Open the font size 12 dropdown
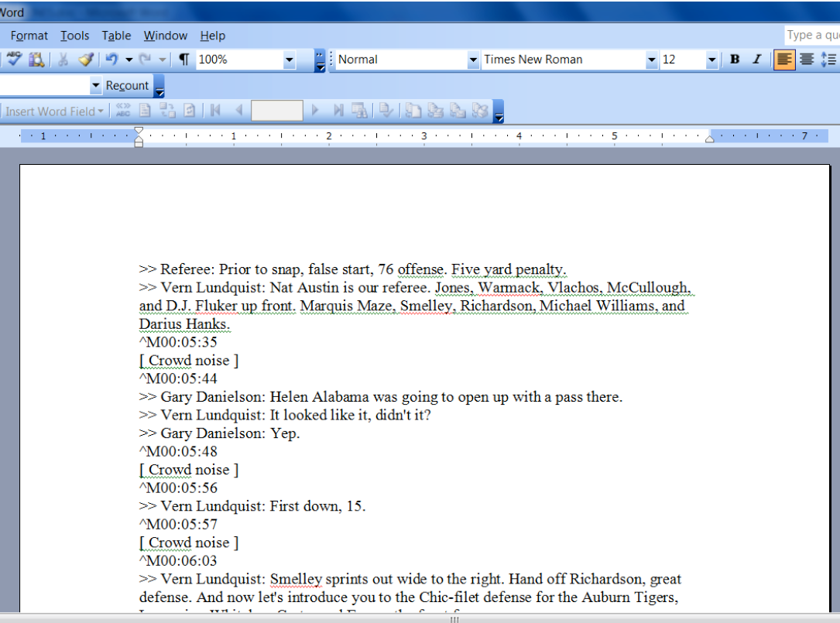Image resolution: width=840 pixels, height=623 pixels. point(711,60)
